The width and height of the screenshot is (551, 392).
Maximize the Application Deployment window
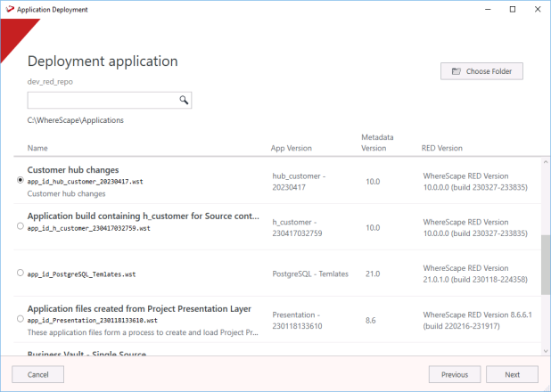pos(512,9)
